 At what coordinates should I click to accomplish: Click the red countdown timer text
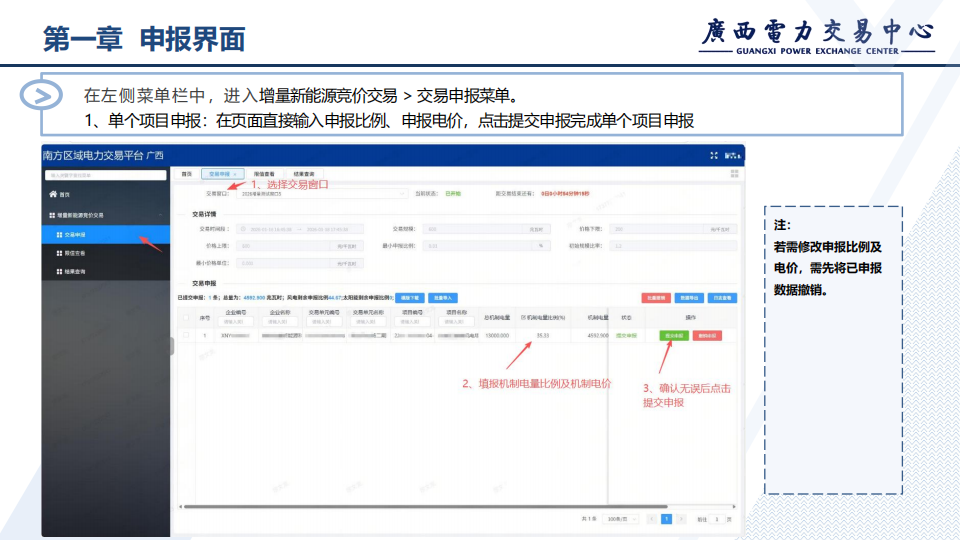pyautogui.click(x=565, y=193)
